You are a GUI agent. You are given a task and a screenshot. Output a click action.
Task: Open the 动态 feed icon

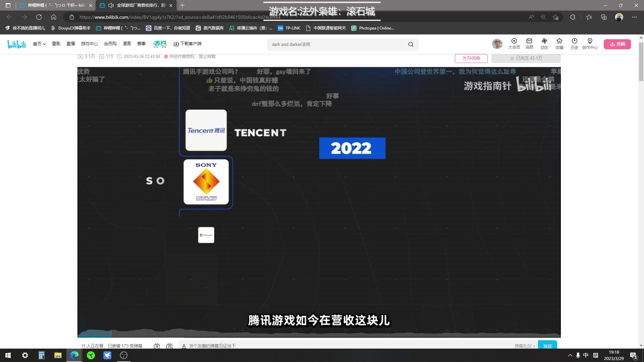[x=544, y=44]
